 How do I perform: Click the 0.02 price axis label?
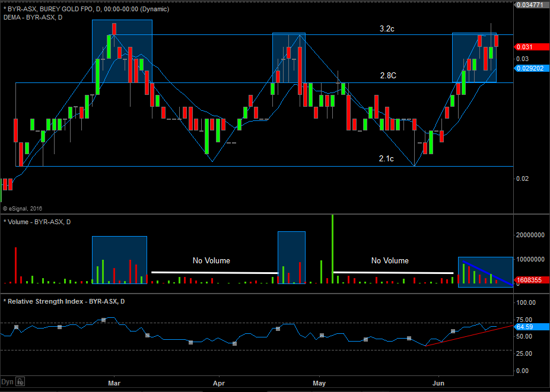tap(522, 179)
